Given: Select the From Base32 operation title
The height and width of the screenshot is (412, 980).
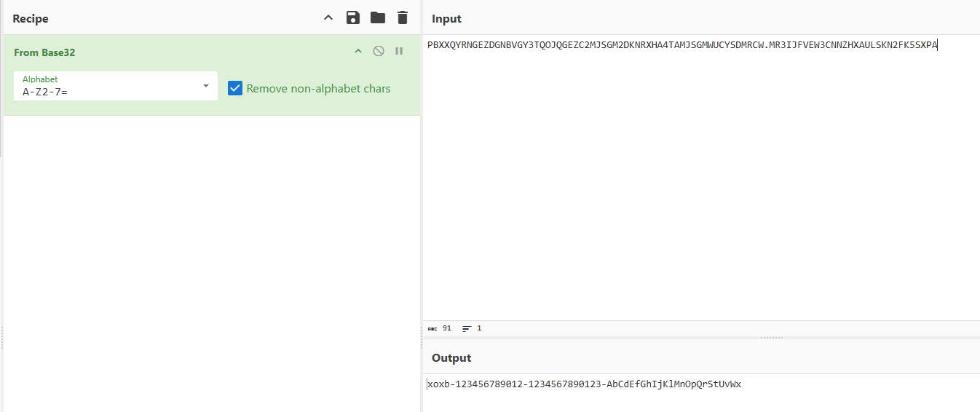Looking at the screenshot, I should (x=44, y=52).
